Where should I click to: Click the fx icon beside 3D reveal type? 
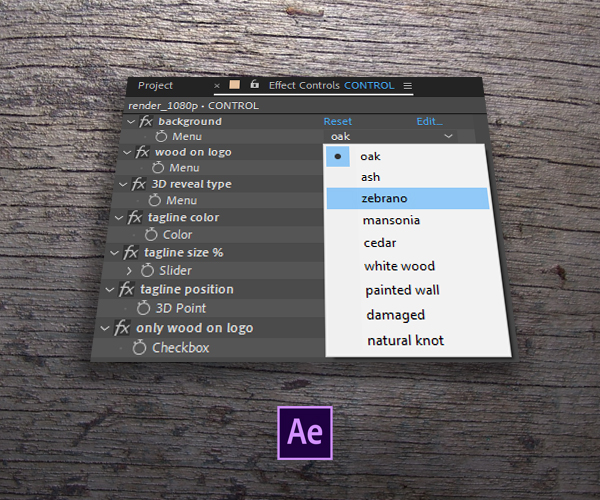139,184
